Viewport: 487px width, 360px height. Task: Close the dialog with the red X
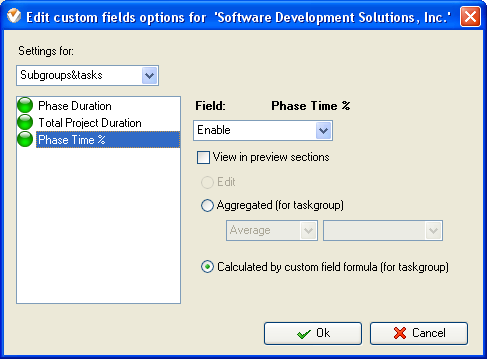click(x=470, y=16)
